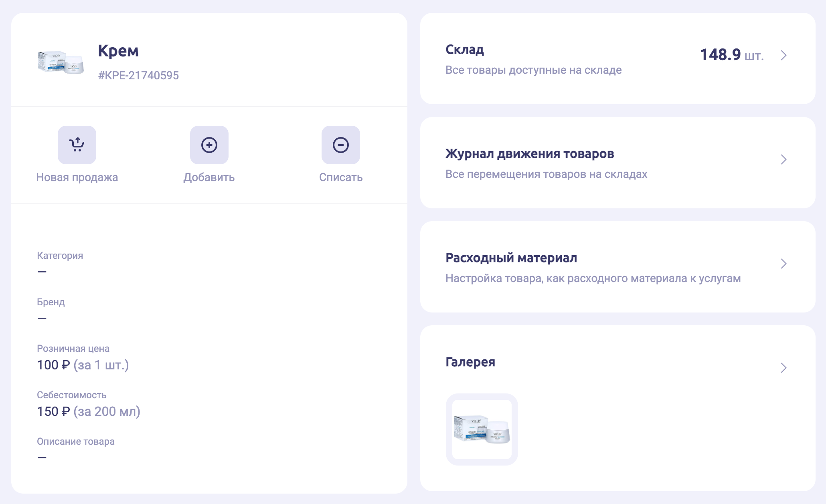This screenshot has width=826, height=504.
Task: Expand the Склад chevron arrow
Action: coord(784,55)
